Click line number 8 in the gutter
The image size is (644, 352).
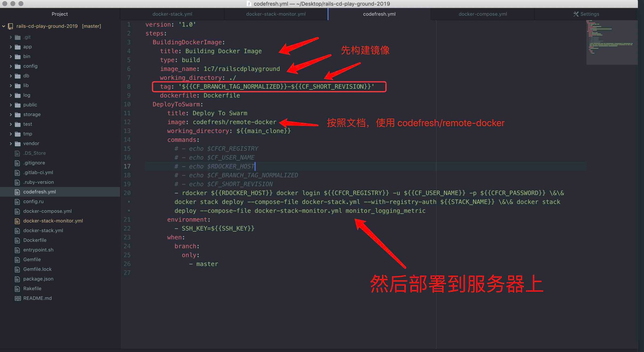click(x=128, y=86)
